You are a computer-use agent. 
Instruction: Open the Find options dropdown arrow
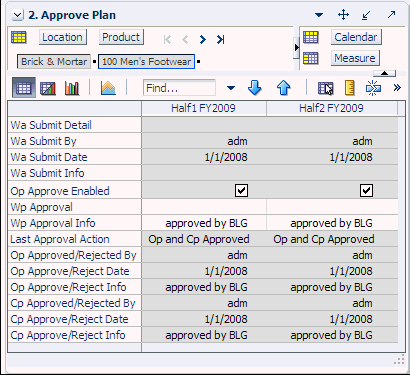coord(231,88)
